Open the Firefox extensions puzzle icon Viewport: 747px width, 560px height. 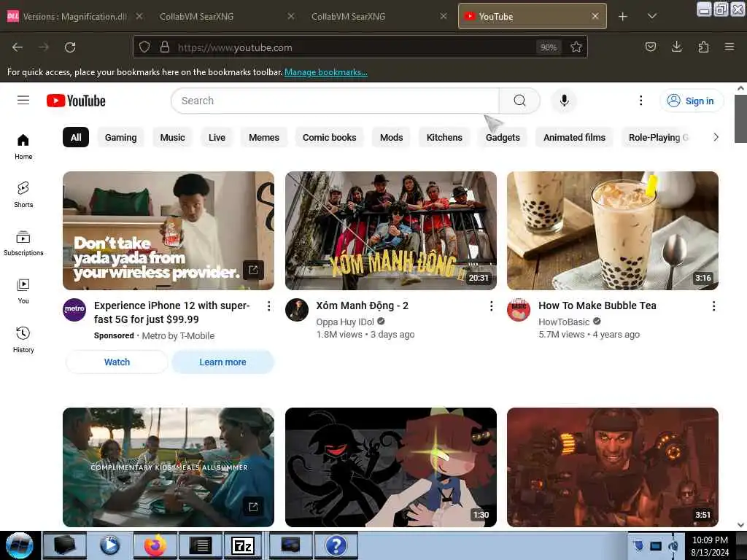click(x=703, y=47)
